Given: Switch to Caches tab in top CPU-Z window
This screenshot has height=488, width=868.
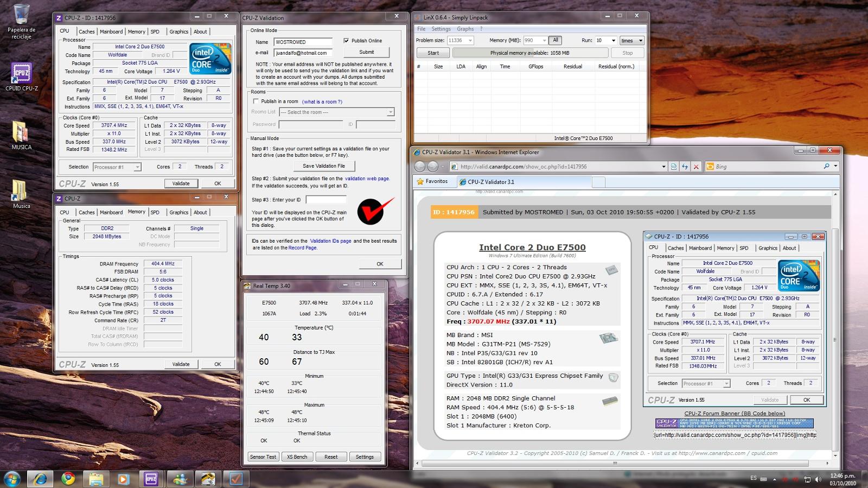Looking at the screenshot, I should pos(86,31).
